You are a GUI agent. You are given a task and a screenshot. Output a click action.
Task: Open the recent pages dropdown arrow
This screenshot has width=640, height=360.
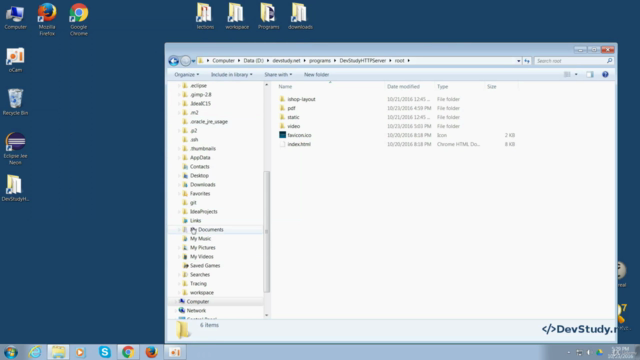coord(193,61)
